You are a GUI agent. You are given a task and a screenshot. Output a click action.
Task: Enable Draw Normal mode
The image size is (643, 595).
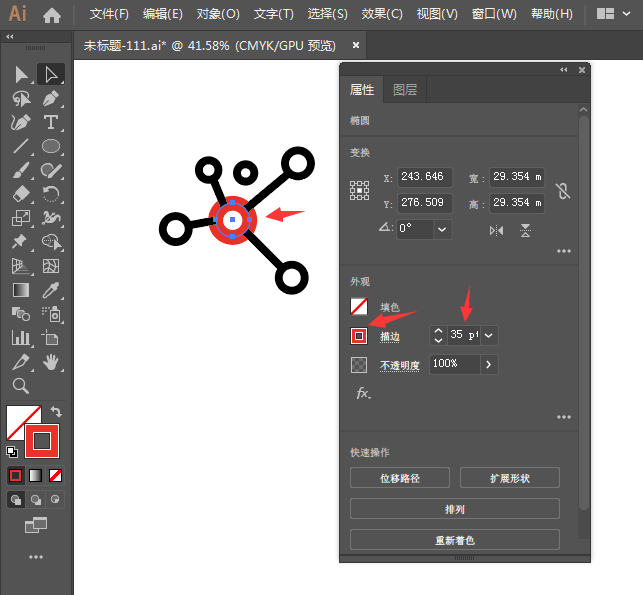tap(16, 499)
